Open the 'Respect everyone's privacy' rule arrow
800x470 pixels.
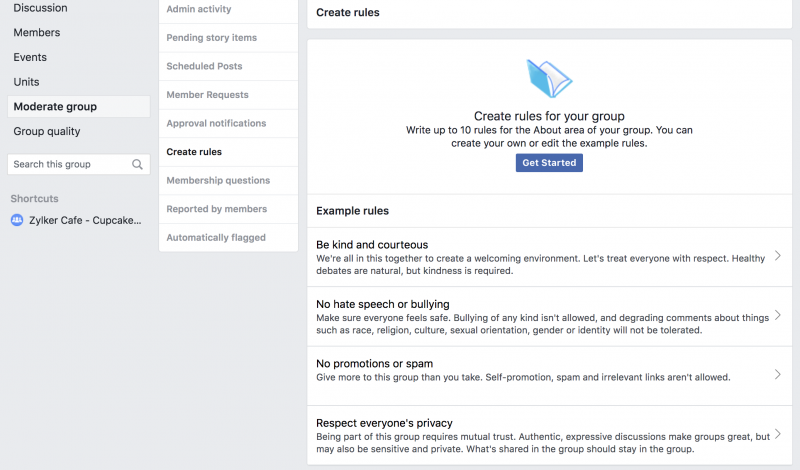(778, 433)
